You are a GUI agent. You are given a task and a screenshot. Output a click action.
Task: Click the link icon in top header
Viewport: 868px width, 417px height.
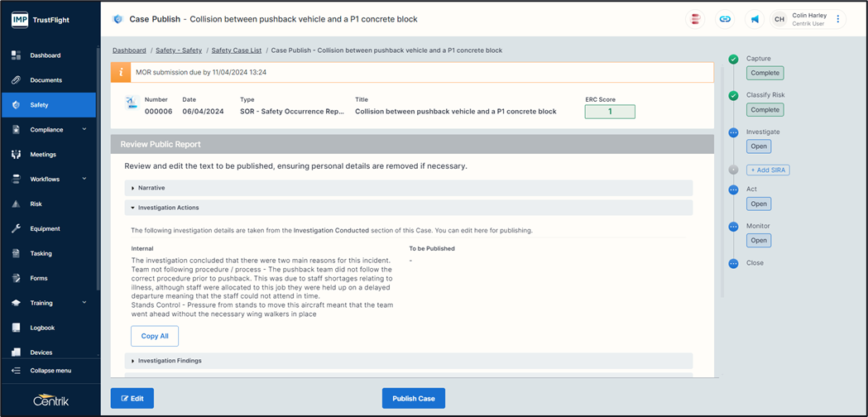pos(725,19)
